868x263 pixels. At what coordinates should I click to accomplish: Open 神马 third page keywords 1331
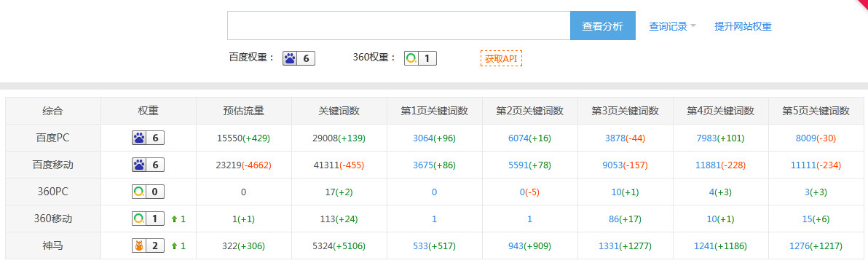(x=609, y=246)
